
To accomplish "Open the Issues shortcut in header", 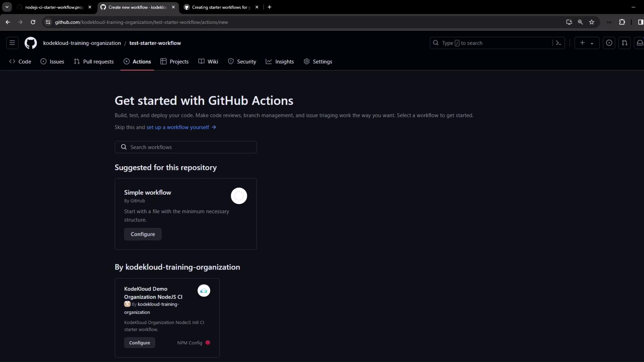I will pos(609,43).
